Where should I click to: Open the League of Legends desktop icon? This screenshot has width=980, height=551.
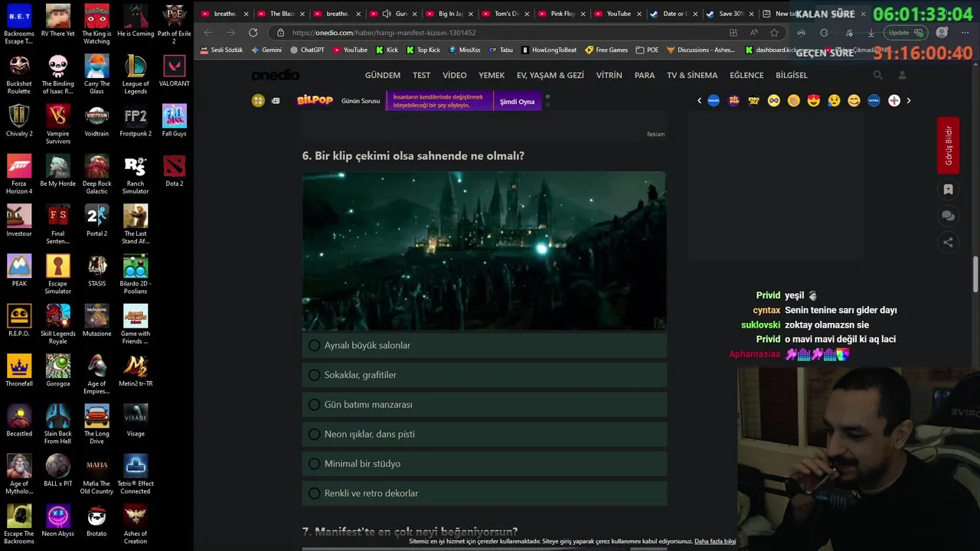click(x=136, y=74)
